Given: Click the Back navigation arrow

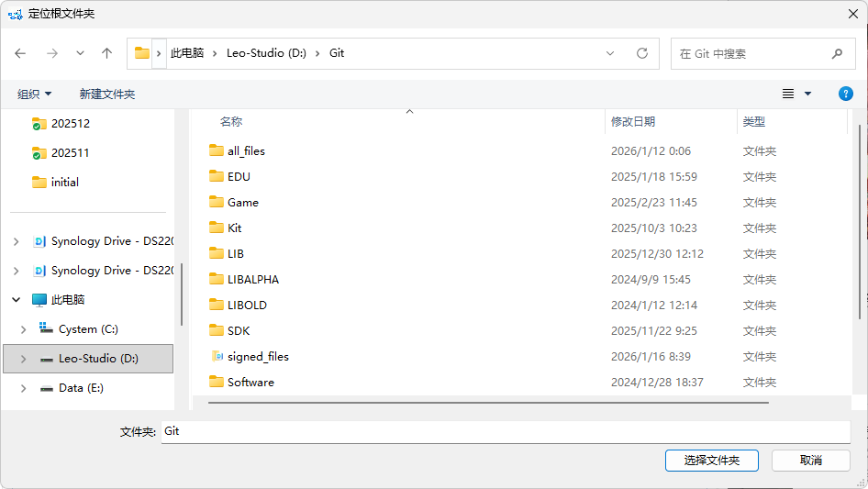Looking at the screenshot, I should (20, 53).
